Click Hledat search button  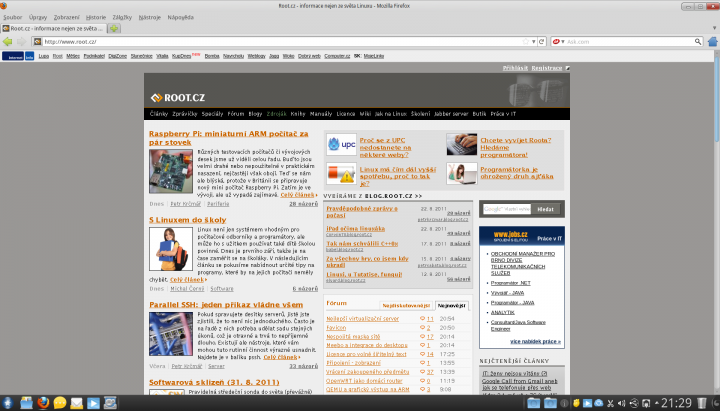click(x=546, y=209)
